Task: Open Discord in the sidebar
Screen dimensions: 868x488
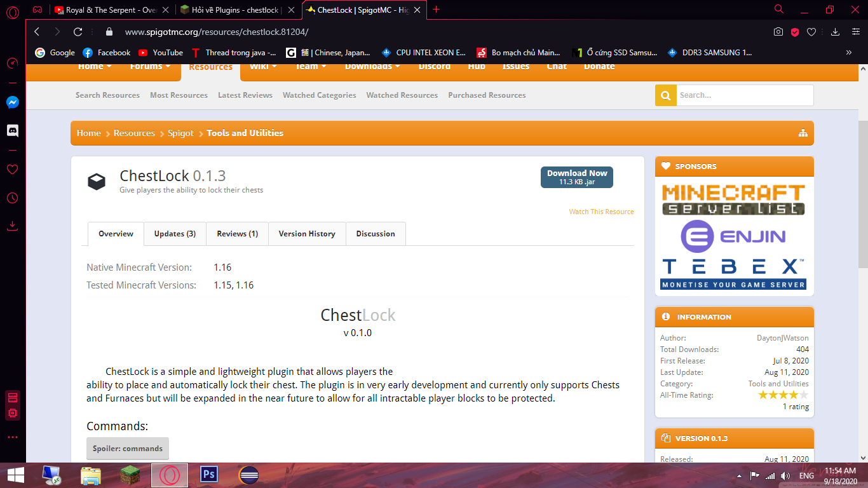Action: click(x=13, y=130)
